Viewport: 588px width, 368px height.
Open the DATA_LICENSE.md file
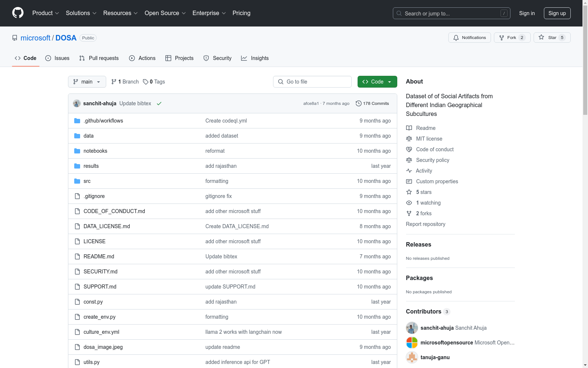(107, 226)
